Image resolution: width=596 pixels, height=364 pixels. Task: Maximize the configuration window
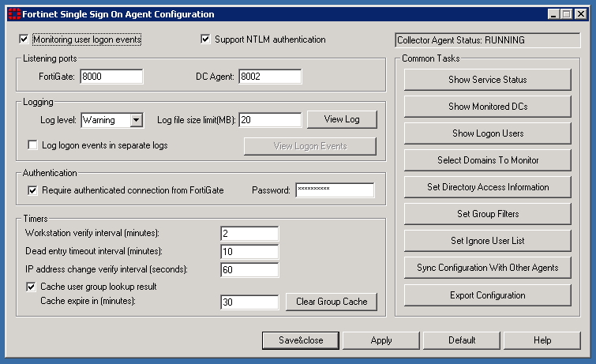[x=566, y=14]
